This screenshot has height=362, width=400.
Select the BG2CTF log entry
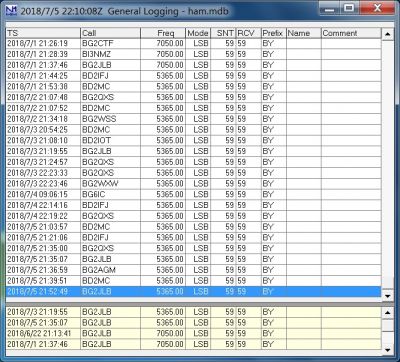[193, 43]
